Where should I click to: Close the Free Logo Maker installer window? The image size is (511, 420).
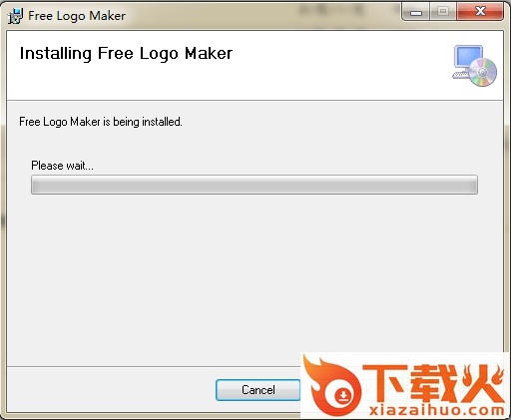480,12
